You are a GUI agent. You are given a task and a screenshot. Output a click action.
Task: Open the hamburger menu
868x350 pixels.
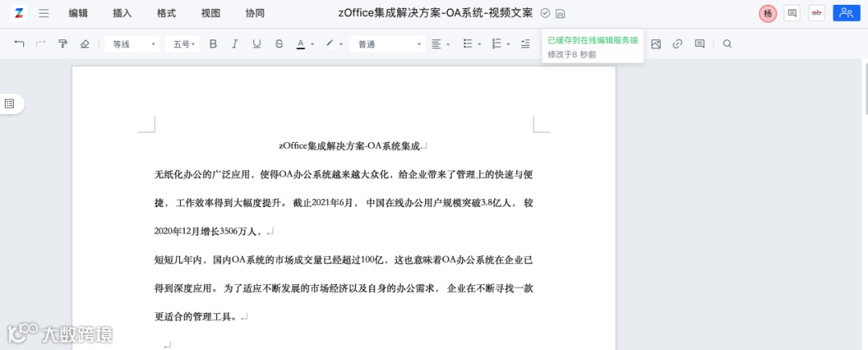point(43,14)
